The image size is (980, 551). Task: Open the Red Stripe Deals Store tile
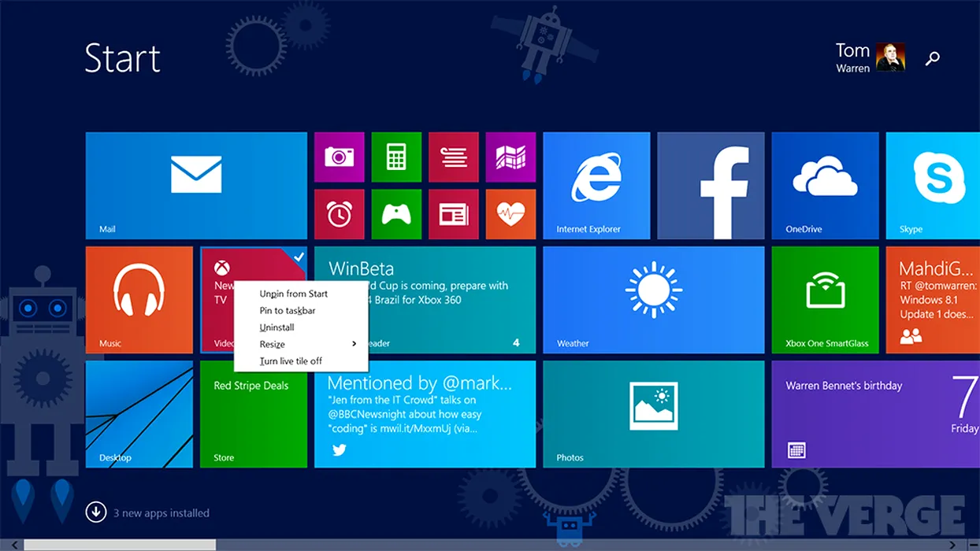coord(253,414)
